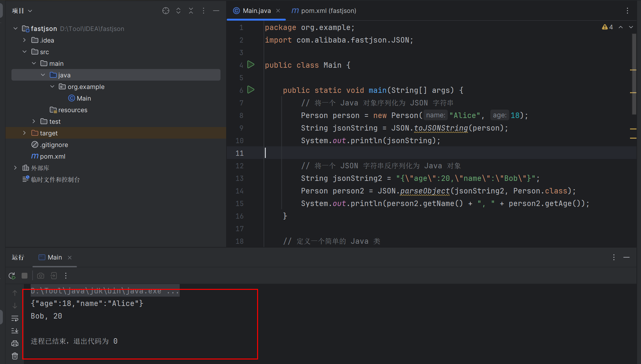The width and height of the screenshot is (641, 364).
Task: Open run panel options menu
Action: pyautogui.click(x=614, y=257)
